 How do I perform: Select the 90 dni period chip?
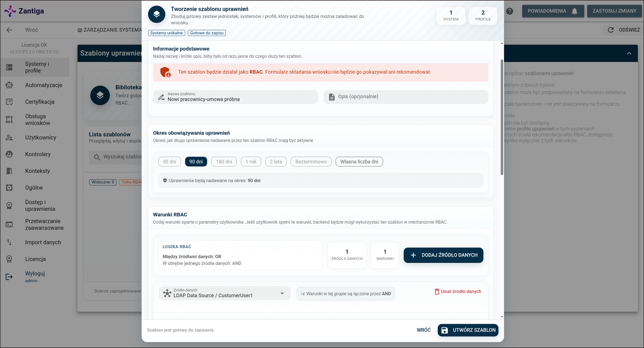coord(196,162)
